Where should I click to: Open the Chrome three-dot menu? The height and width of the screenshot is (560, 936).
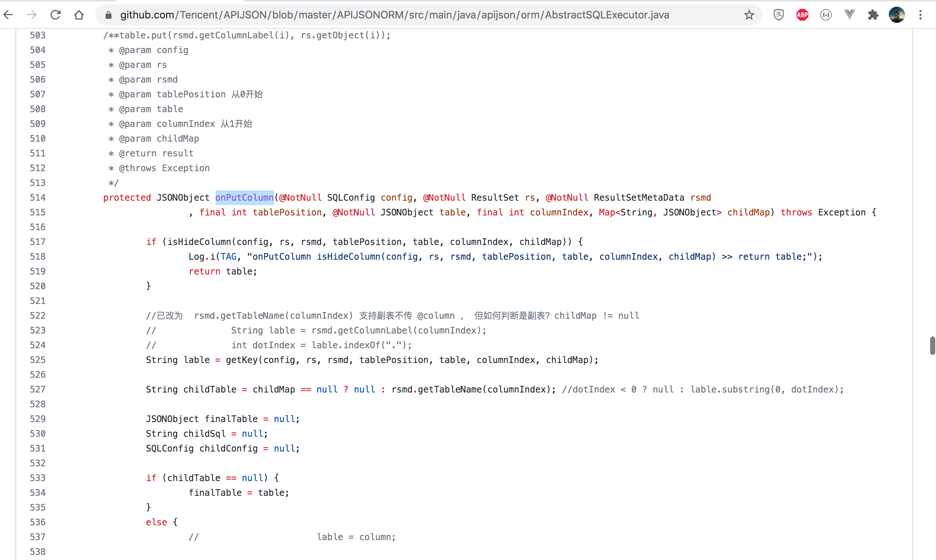click(x=920, y=15)
